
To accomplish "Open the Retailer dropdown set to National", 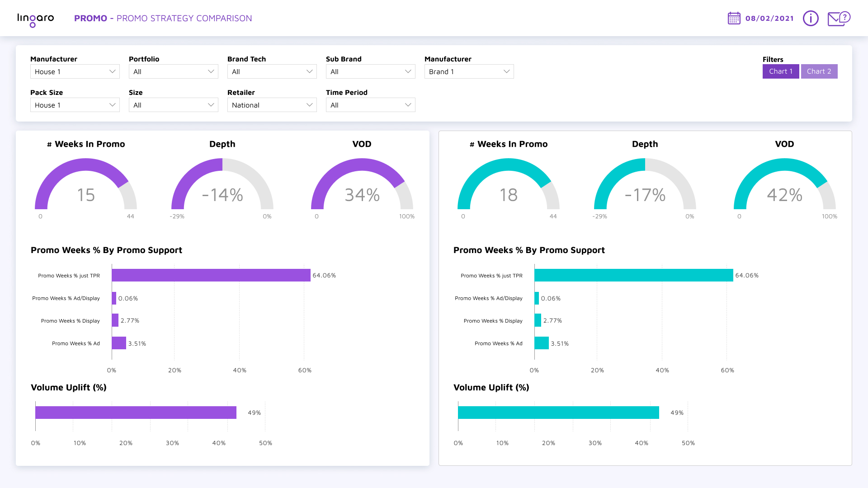I will [x=272, y=105].
